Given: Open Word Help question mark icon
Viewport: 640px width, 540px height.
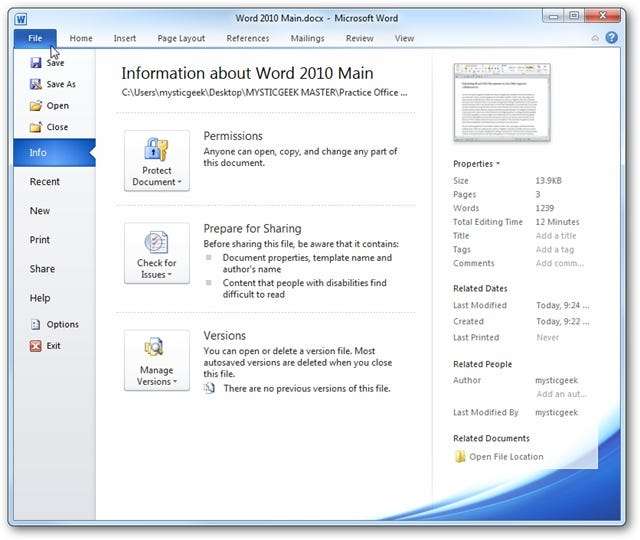Looking at the screenshot, I should (611, 38).
